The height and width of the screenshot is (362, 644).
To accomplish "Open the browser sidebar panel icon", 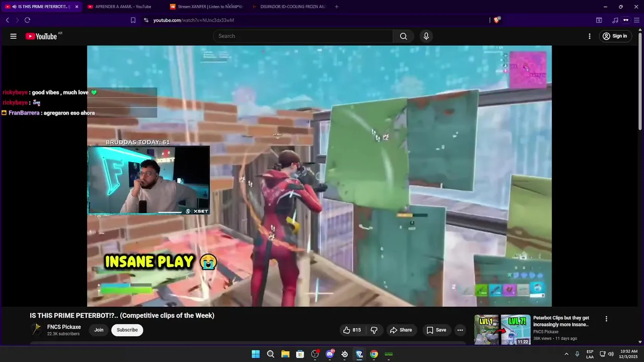I will 599,20.
